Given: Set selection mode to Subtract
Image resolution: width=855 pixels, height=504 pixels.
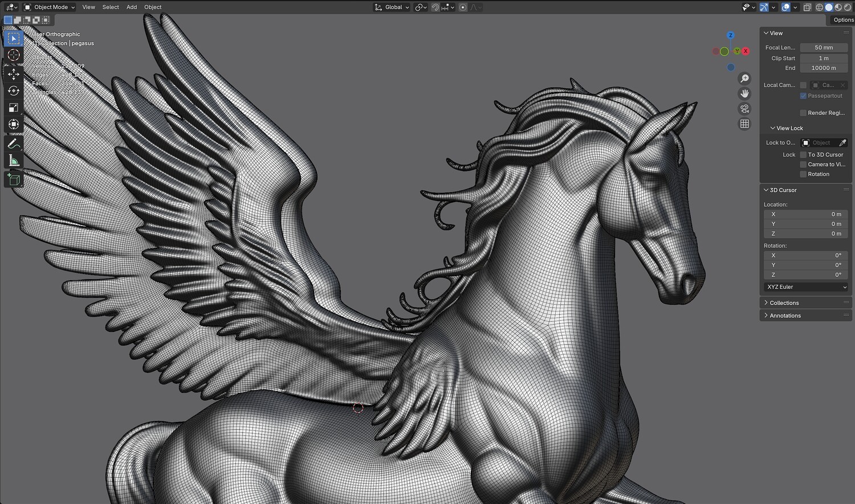Looking at the screenshot, I should [27, 20].
